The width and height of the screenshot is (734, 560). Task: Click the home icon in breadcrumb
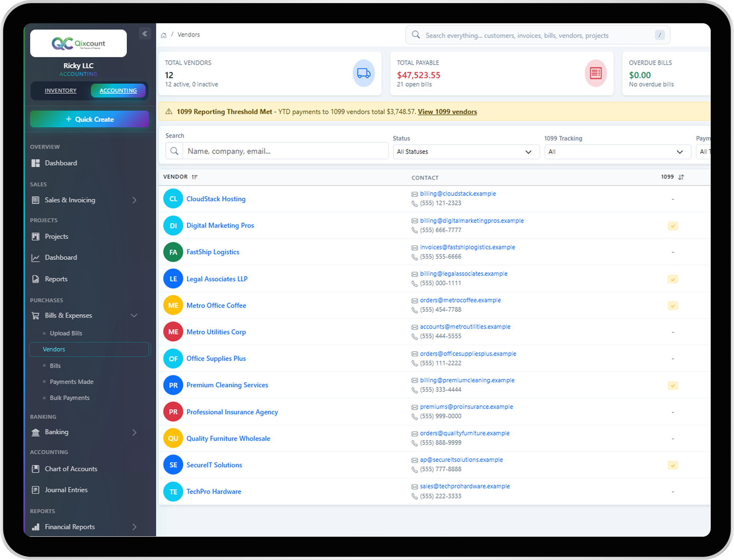click(x=164, y=35)
